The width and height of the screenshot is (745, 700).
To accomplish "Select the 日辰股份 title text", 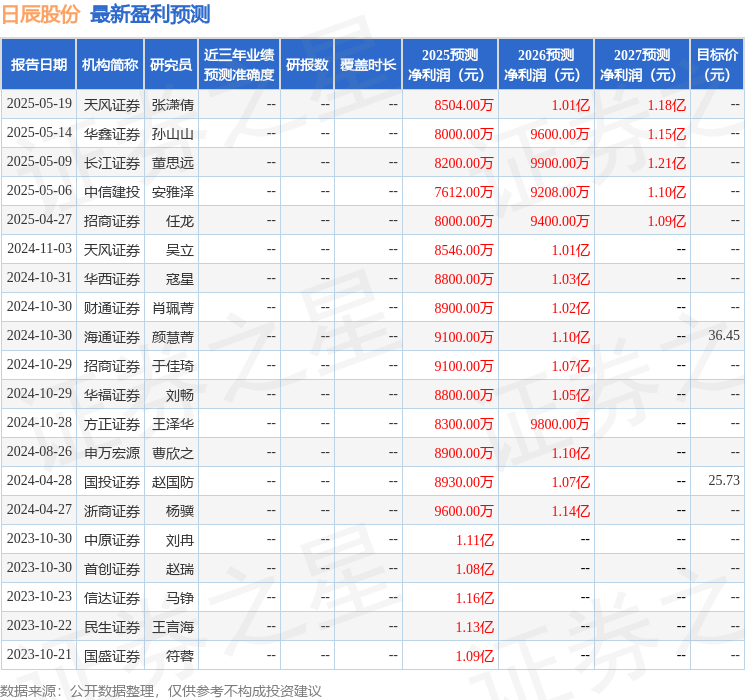I will tap(41, 14).
